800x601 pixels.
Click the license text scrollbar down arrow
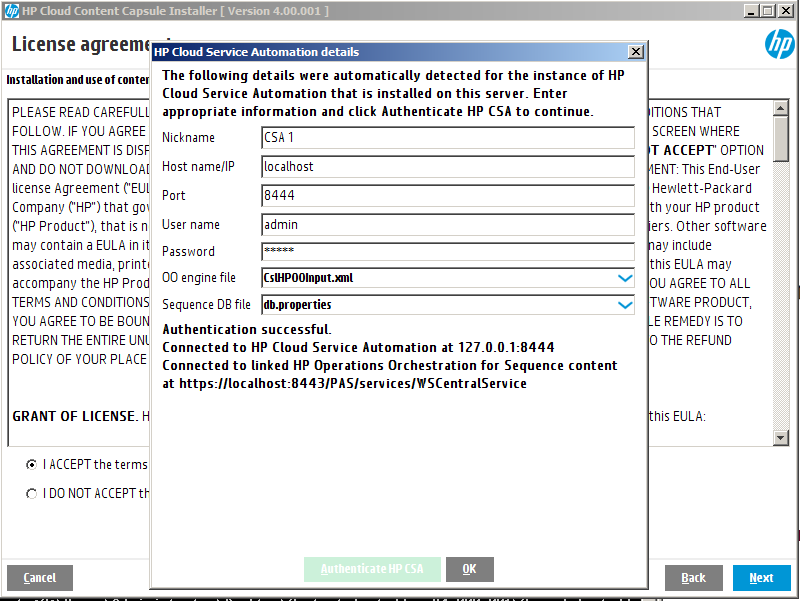pos(781,438)
